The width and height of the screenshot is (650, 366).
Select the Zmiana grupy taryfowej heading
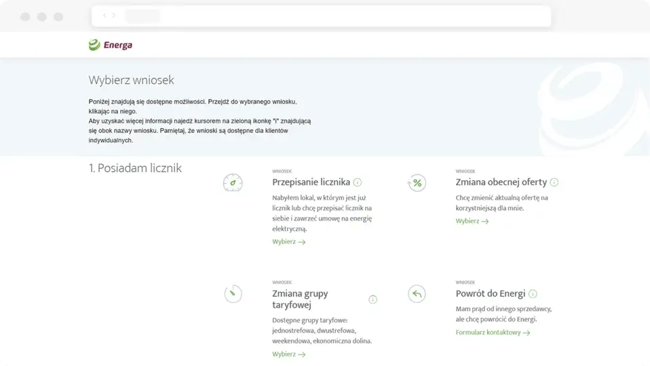(x=300, y=299)
